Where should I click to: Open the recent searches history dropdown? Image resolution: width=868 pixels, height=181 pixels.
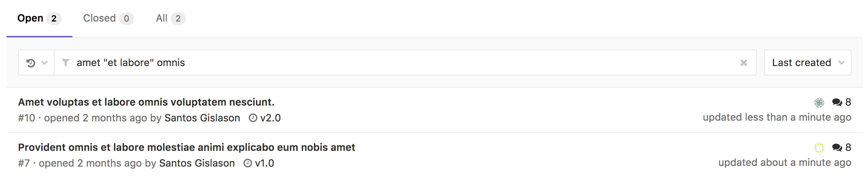tap(36, 63)
